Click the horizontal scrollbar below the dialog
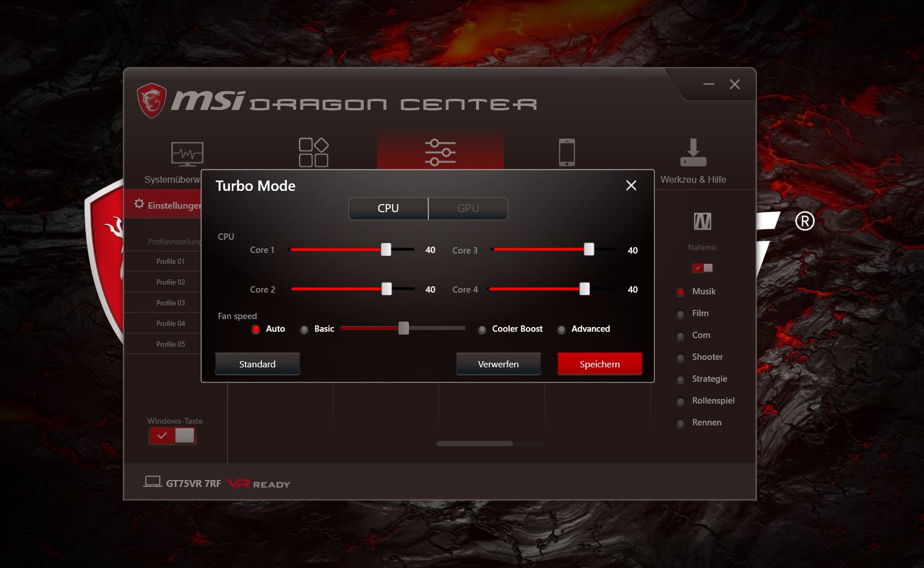 [474, 443]
